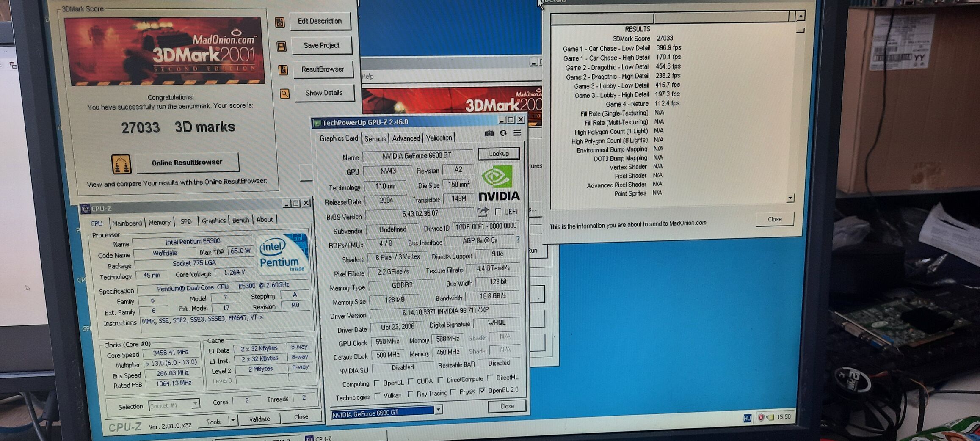Click the CPU-Z Instructions field

[226, 323]
